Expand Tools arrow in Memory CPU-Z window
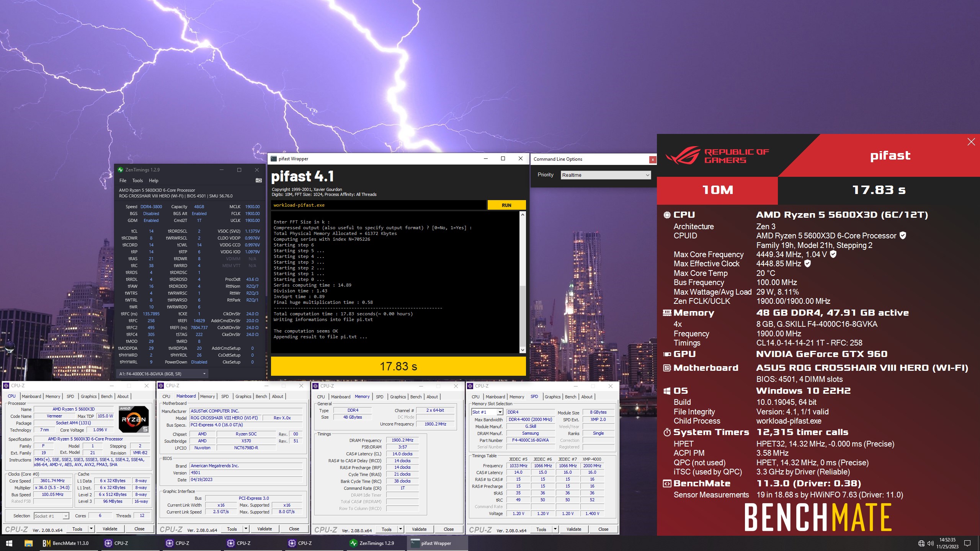The height and width of the screenshot is (551, 980). pos(400,529)
